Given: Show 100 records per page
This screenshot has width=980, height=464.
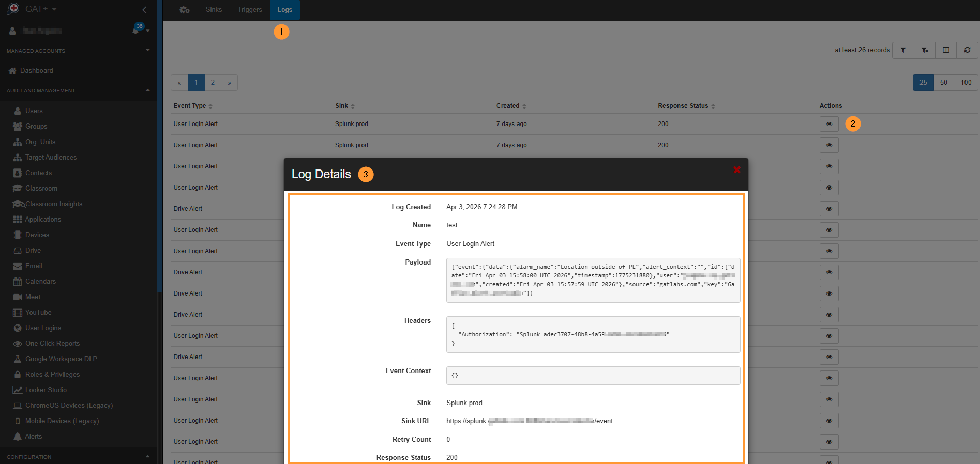Looking at the screenshot, I should (x=966, y=83).
